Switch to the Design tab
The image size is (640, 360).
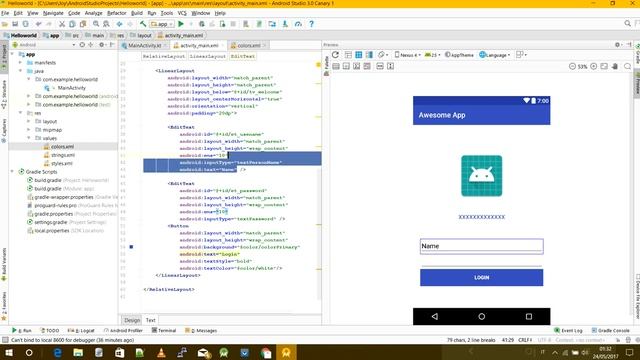point(132,320)
